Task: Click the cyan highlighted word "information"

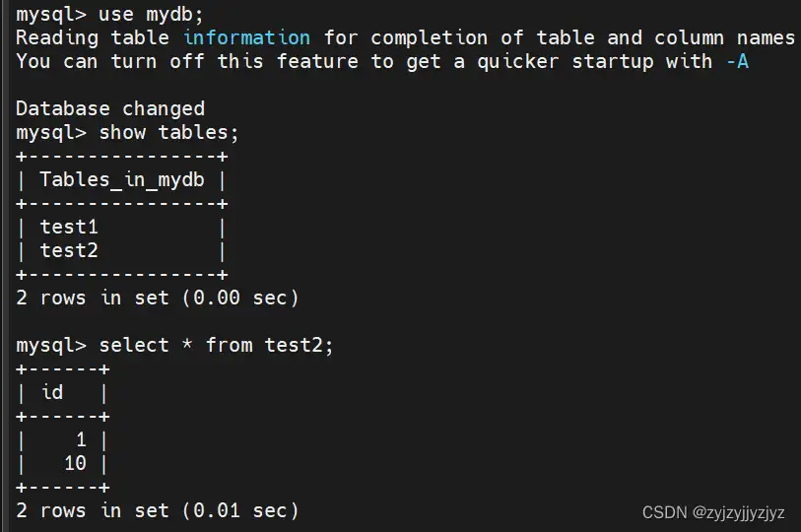Action: point(246,37)
